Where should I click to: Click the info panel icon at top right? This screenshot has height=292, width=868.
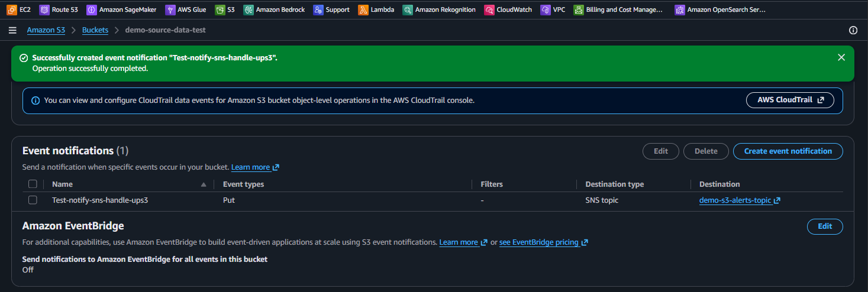853,30
